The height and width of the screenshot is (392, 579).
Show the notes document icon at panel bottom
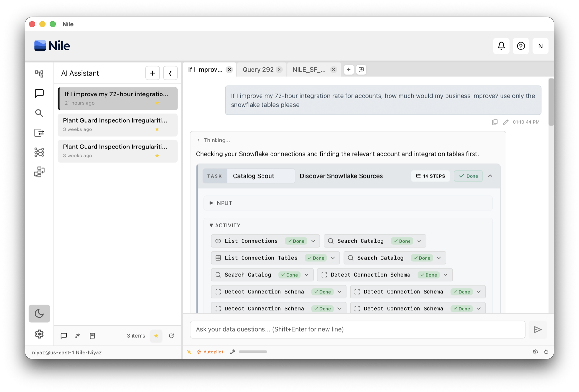pos(92,336)
